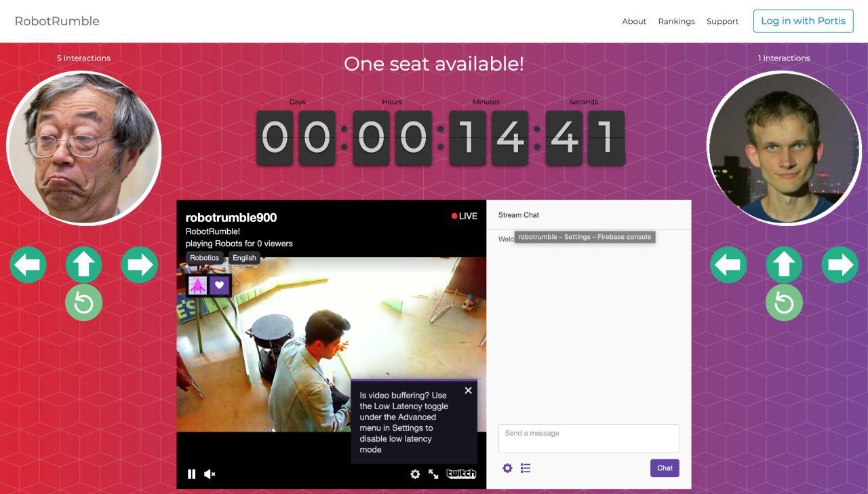Click the right player's rotate button
868x494 pixels.
pos(784,303)
